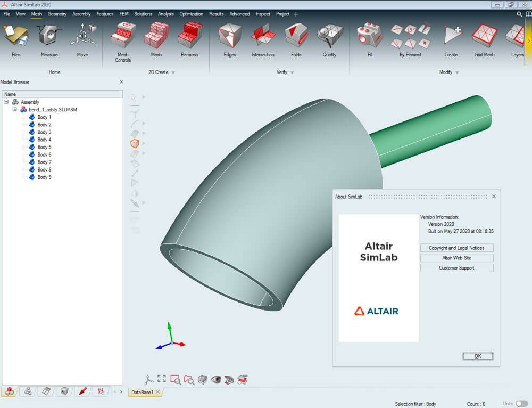Click the eye visibility icon in view toolbar
532x408 pixels.
215,379
